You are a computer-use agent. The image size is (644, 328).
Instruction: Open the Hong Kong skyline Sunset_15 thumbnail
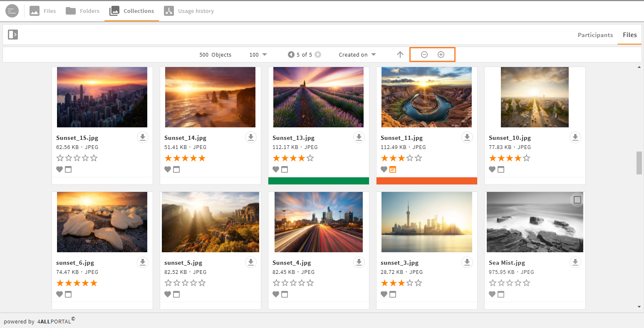(102, 97)
